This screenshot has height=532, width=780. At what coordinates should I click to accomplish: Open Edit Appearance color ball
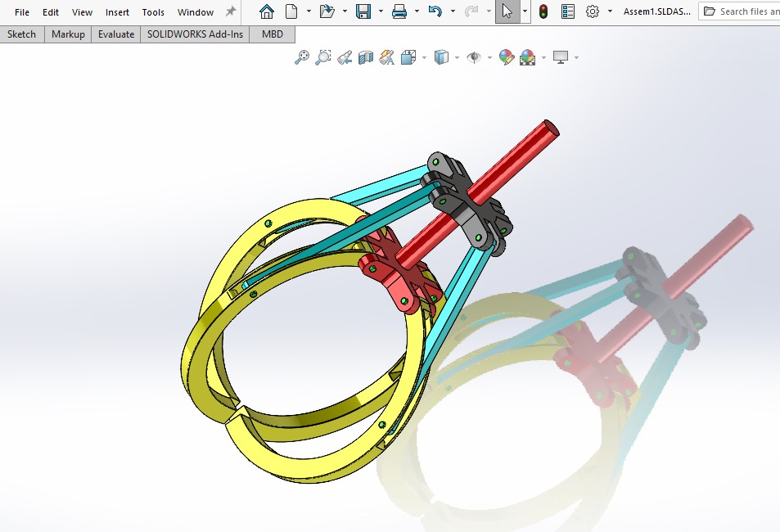507,57
